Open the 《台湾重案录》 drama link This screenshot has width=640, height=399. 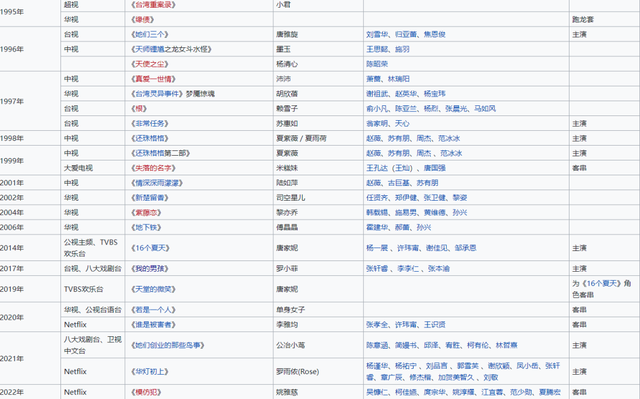(x=153, y=5)
